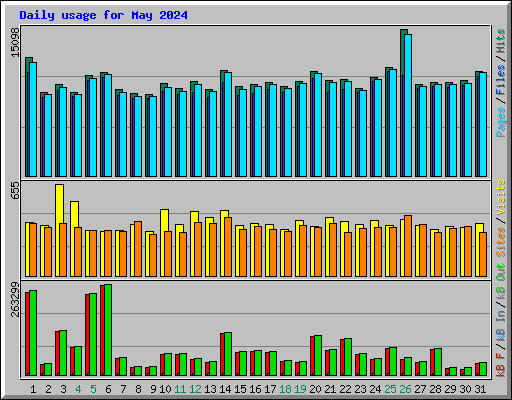Image resolution: width=512 pixels, height=400 pixels.
Task: Click the 'Hits' legend label
Action: coord(500,41)
